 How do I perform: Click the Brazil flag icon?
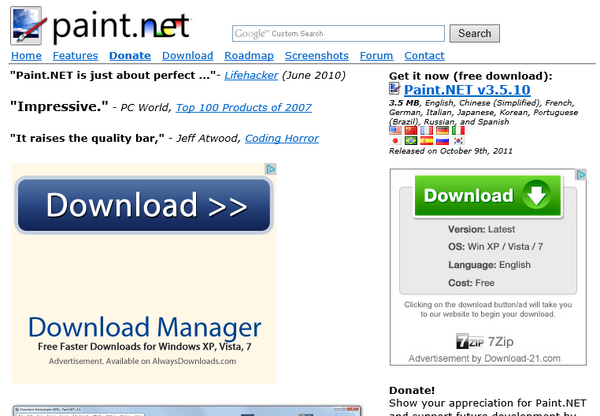coord(411,142)
